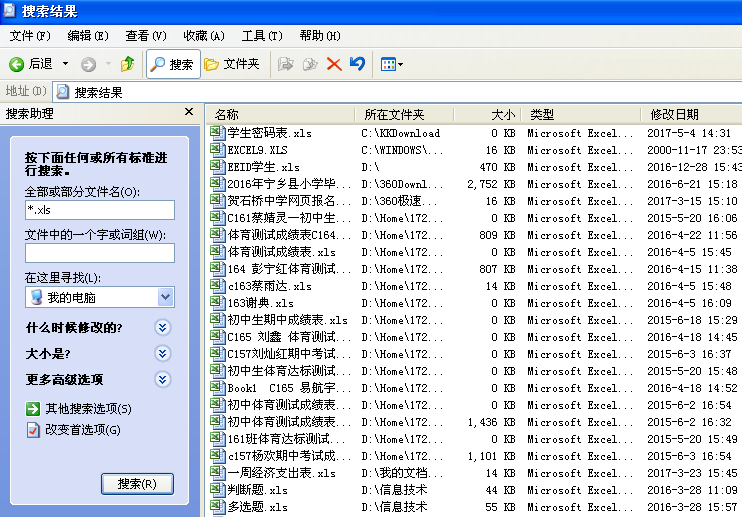Select the Excel icon of 体育测试成绩表.xls
742x517 pixels.
pos(217,252)
